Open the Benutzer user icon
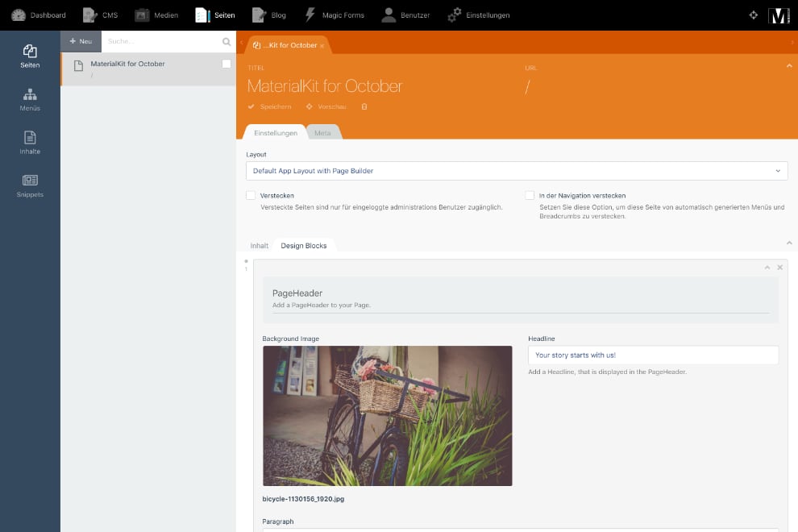This screenshot has height=532, width=798. pyautogui.click(x=389, y=15)
